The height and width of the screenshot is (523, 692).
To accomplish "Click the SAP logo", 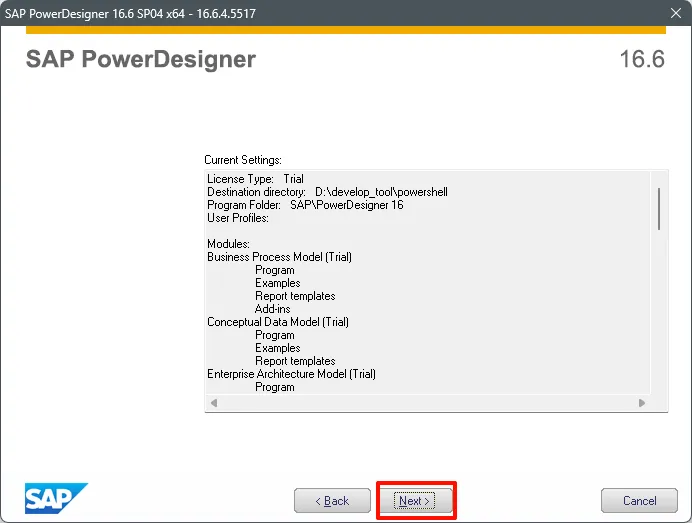I will pyautogui.click(x=56, y=498).
